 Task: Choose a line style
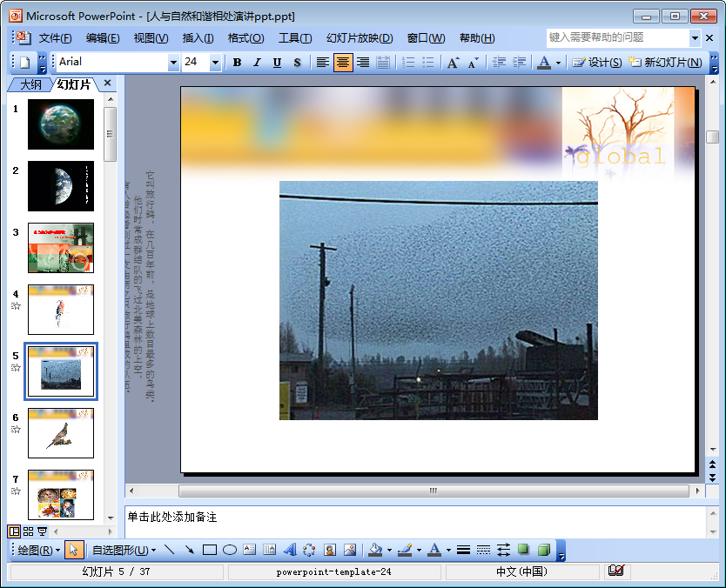coord(463,550)
